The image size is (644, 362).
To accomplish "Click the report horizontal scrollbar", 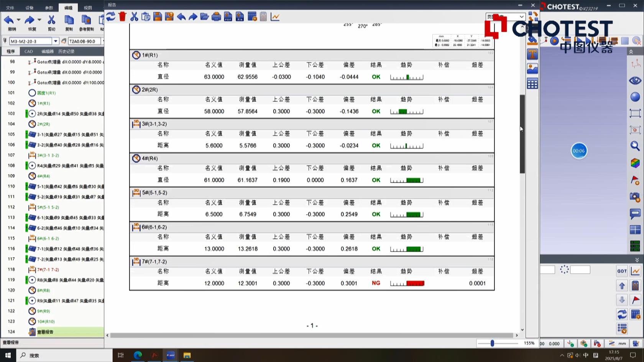I will pos(312,335).
